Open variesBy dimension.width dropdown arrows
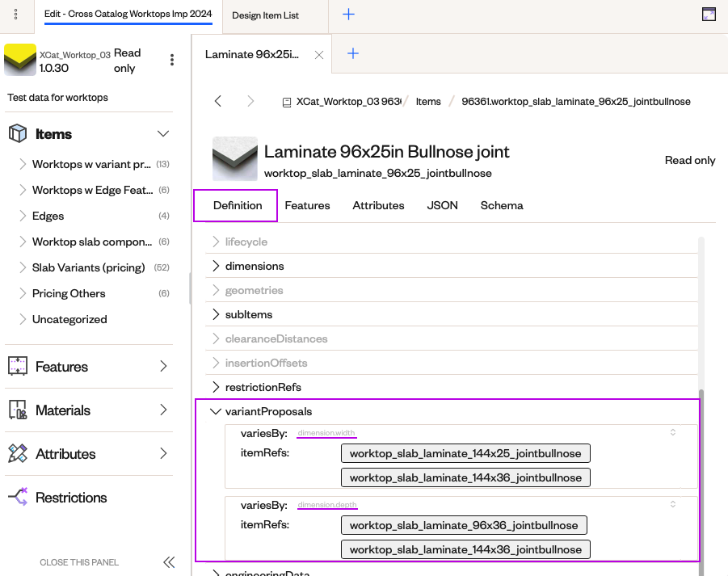Viewport: 728px width, 576px height. 673,432
